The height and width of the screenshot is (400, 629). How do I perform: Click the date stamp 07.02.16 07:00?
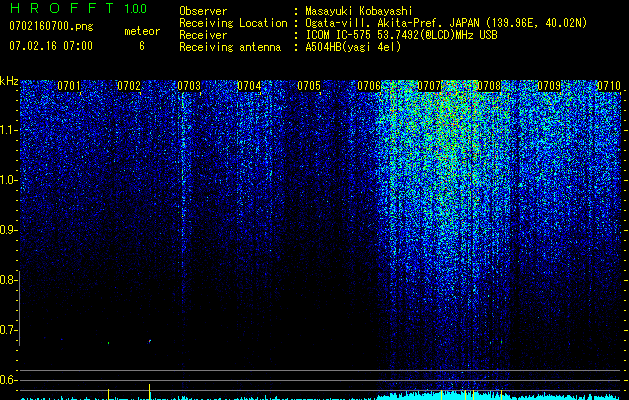click(x=51, y=46)
